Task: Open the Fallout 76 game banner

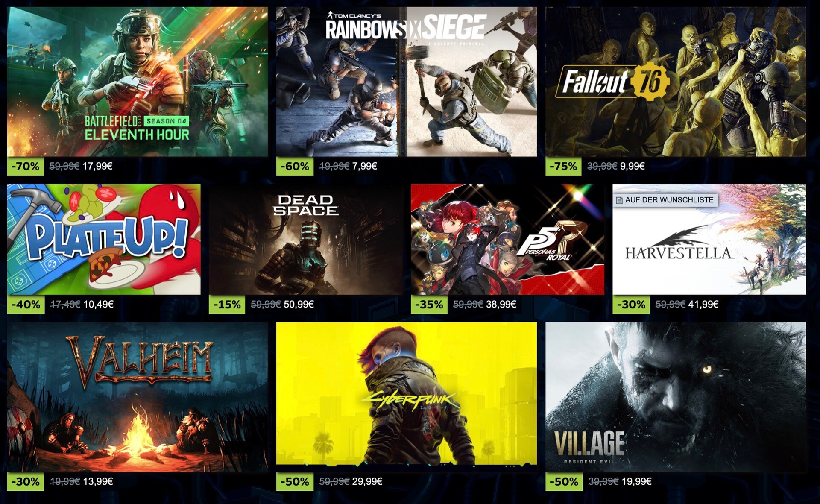Action: [x=676, y=82]
